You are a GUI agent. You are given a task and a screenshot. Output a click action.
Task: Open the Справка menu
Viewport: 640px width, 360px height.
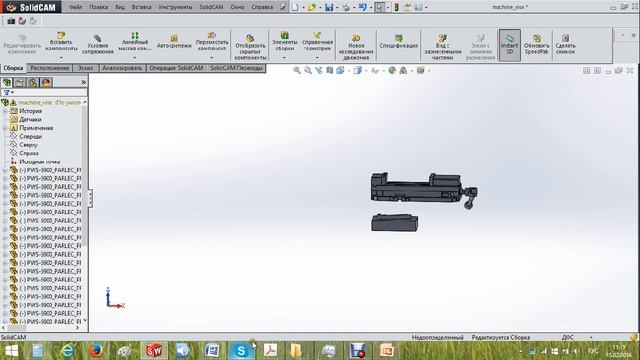[x=262, y=7]
